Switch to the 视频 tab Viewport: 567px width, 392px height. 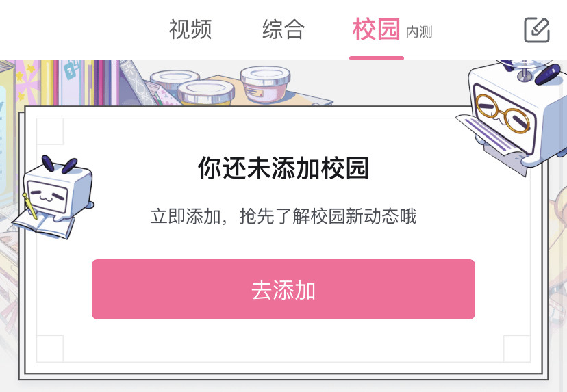tap(190, 29)
